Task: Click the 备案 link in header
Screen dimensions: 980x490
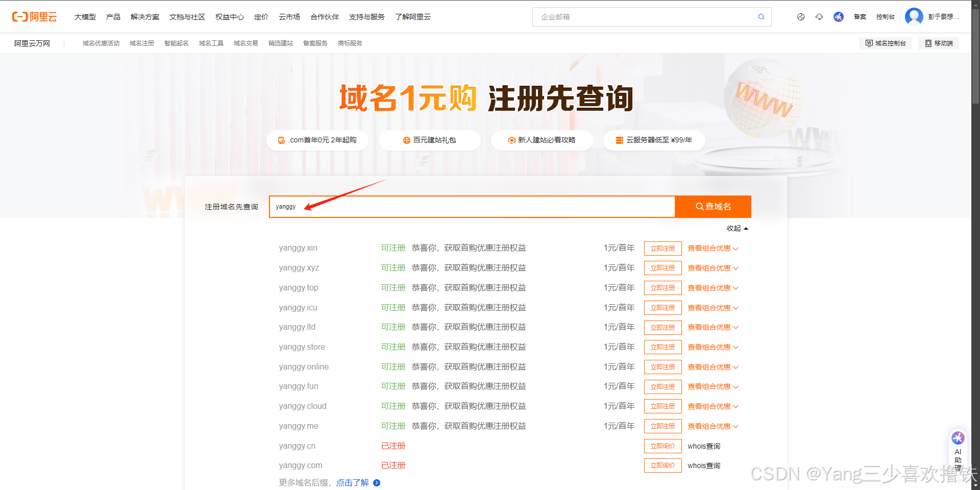Action: 860,17
